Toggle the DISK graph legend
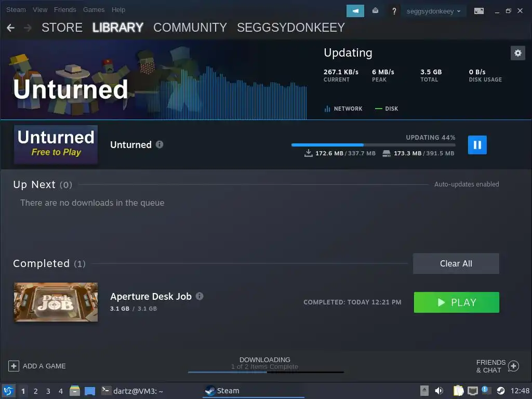Image resolution: width=532 pixels, height=399 pixels. [387, 109]
